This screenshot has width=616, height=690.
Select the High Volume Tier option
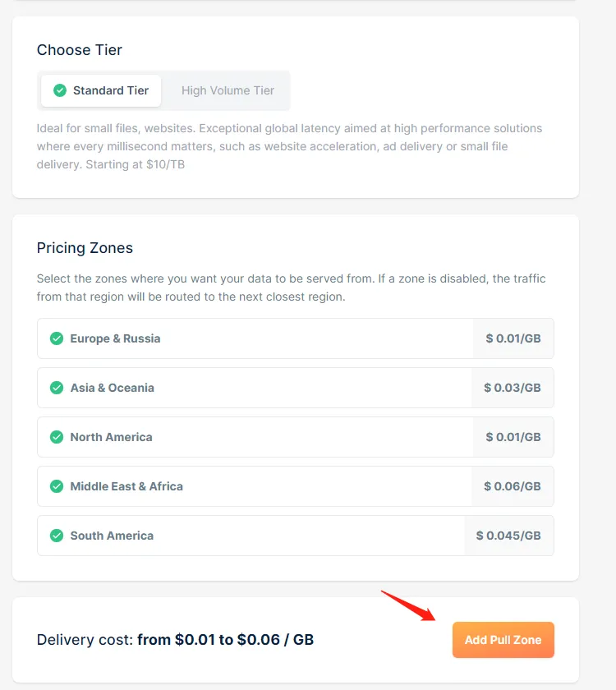228,90
